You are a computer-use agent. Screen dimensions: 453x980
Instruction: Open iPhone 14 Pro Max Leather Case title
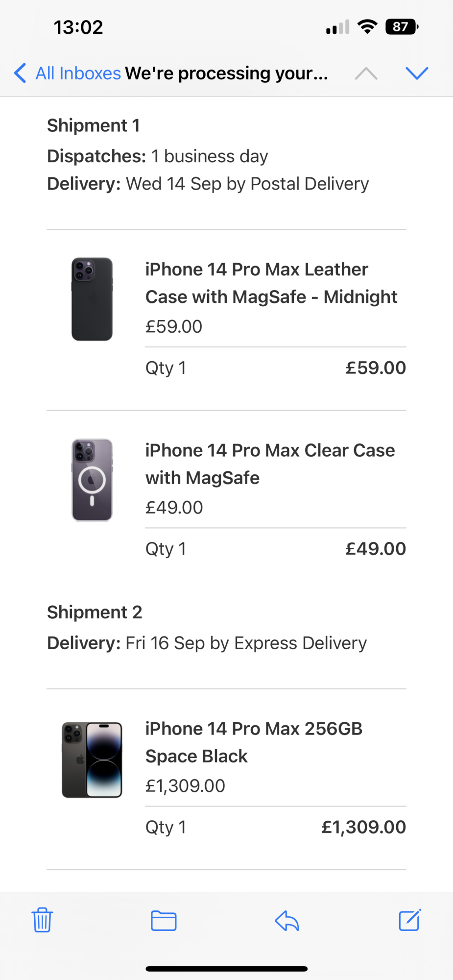[271, 283]
